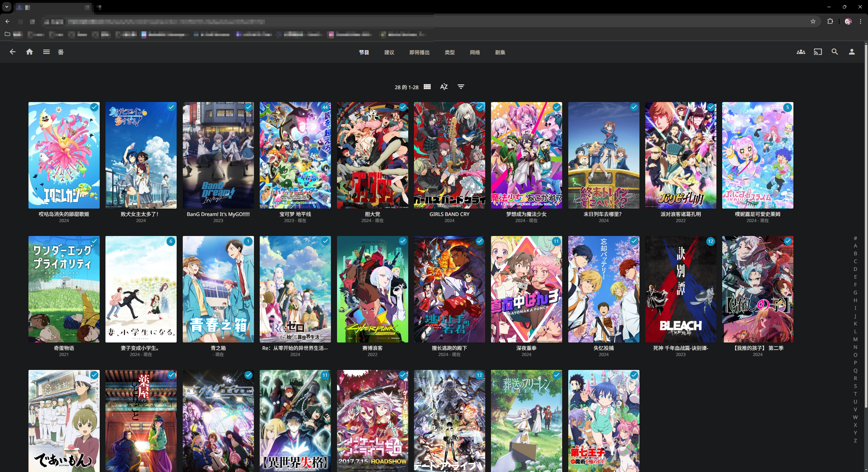
Task: Click unplayed count 6 on 妻子变成小学生。
Action: [x=171, y=241]
